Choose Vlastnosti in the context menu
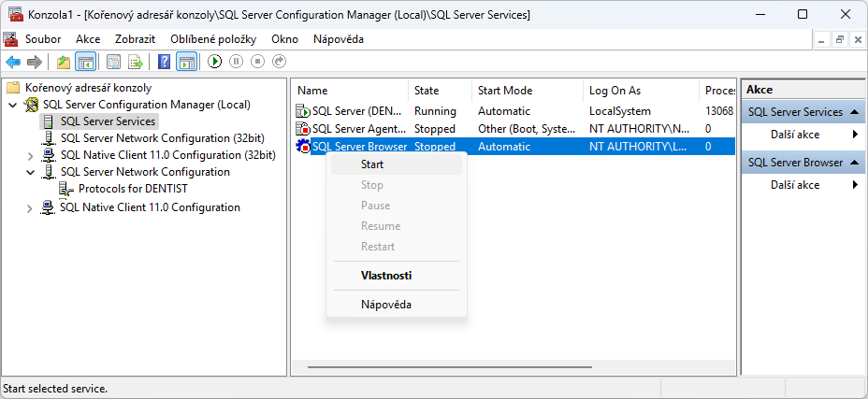This screenshot has height=399, width=868. click(x=397, y=276)
